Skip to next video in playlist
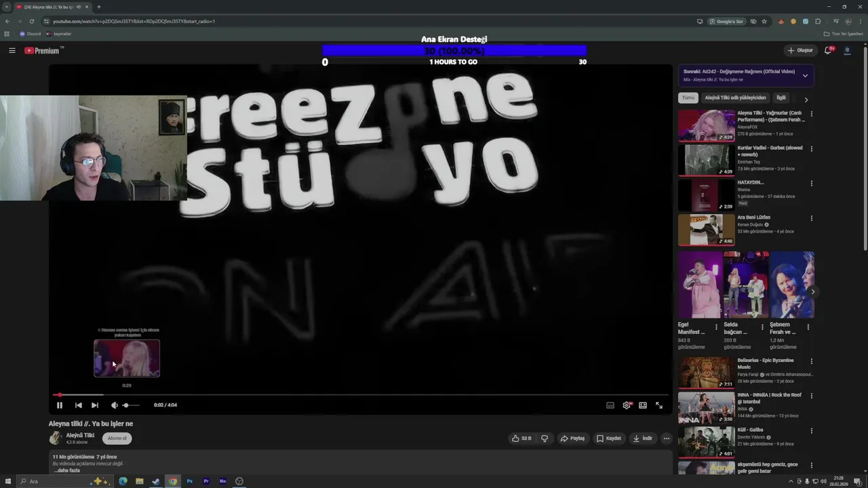 [x=95, y=405]
